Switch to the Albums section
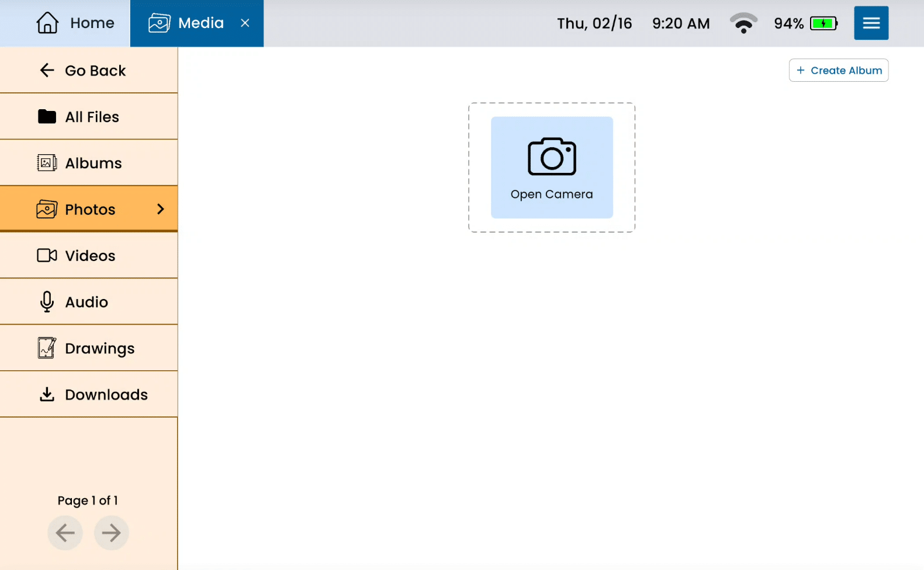Screen dimensions: 924x570 pyautogui.click(x=89, y=163)
